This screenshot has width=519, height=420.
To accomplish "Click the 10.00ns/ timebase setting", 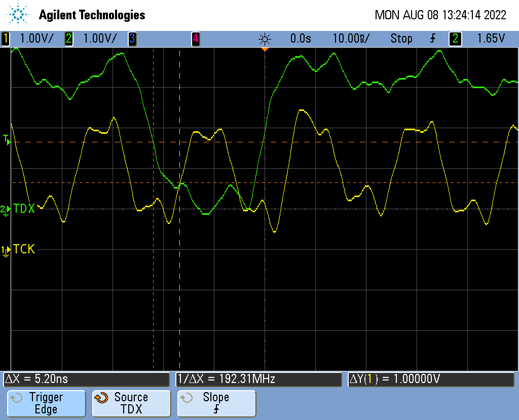I will [351, 39].
